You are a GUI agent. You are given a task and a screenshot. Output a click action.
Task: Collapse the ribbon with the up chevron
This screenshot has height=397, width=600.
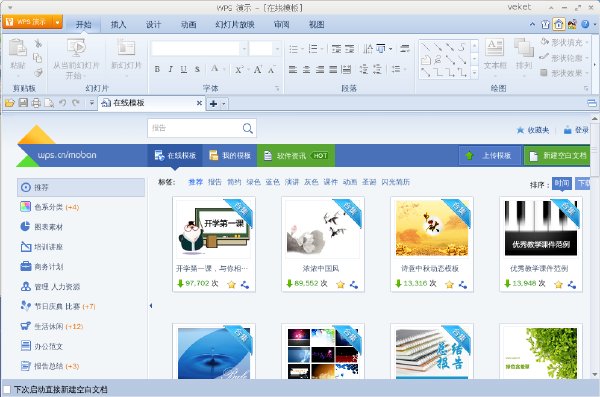click(532, 25)
